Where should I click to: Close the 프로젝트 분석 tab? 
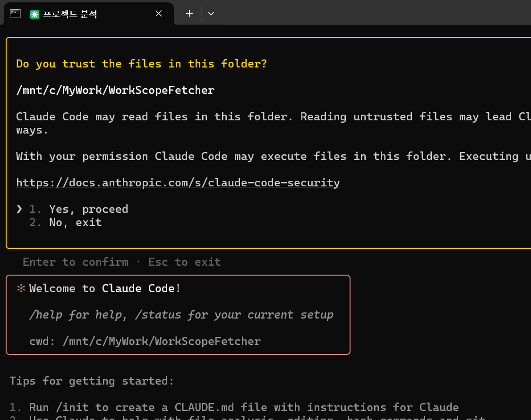158,14
